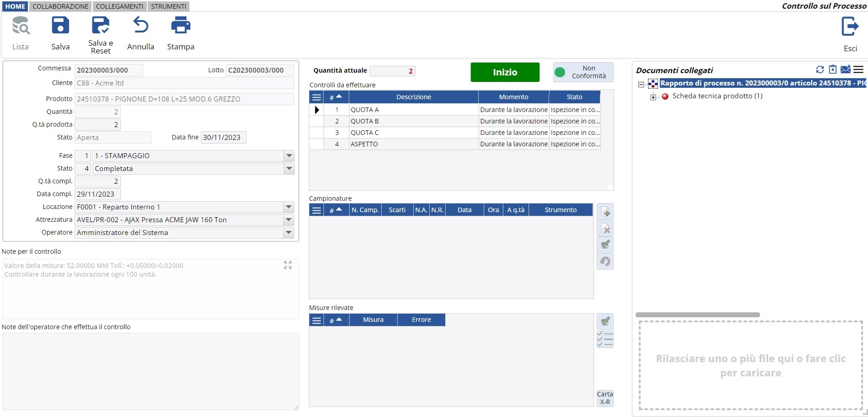This screenshot has height=417, width=868.
Task: Click the Annulla undo arrow icon
Action: 140,26
